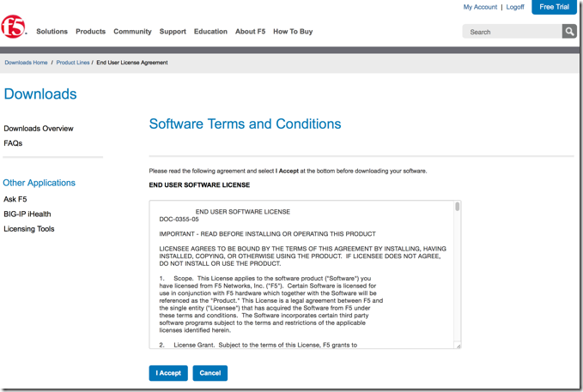This screenshot has height=392, width=583.
Task: Open the Education menu
Action: tap(210, 32)
